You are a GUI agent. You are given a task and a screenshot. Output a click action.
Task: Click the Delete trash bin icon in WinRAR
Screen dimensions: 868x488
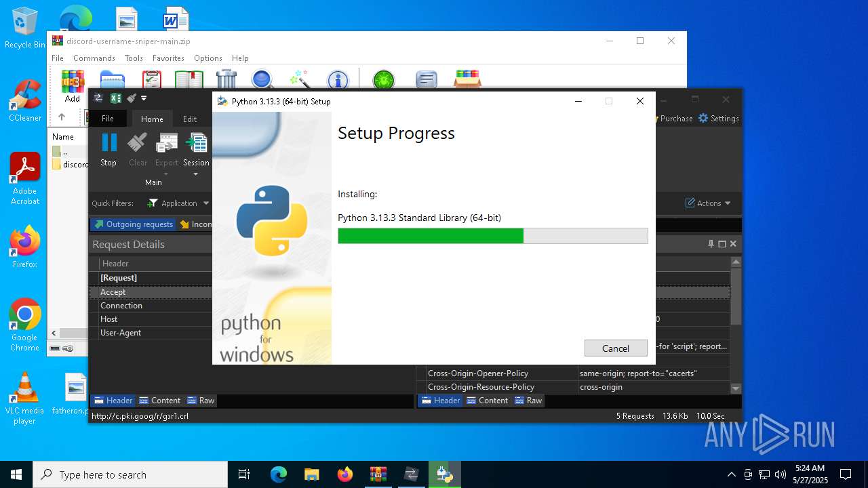tap(226, 79)
